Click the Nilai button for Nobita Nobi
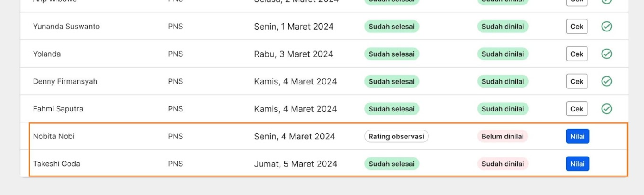The image size is (644, 195). click(x=577, y=136)
